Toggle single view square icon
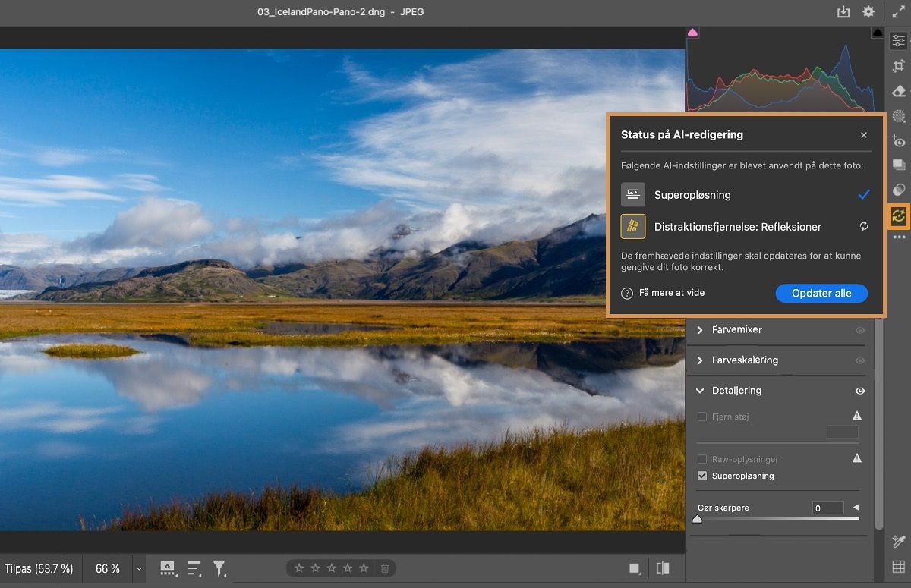911x588 pixels. 635,568
